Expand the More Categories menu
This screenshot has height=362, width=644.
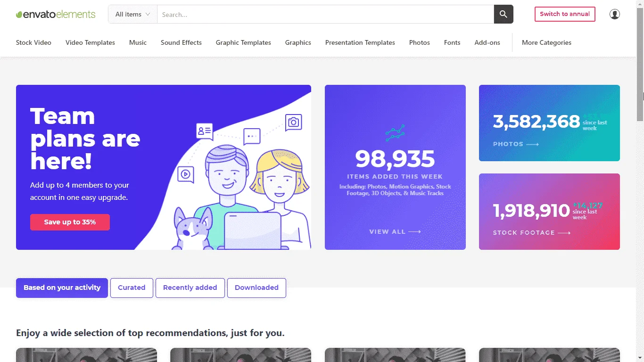pos(546,42)
